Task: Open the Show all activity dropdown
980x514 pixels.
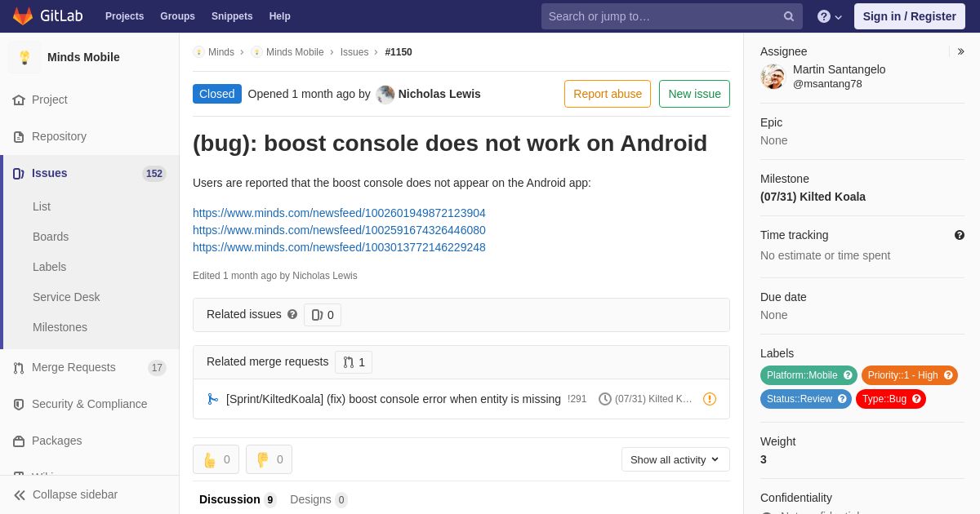Action: tap(675, 459)
